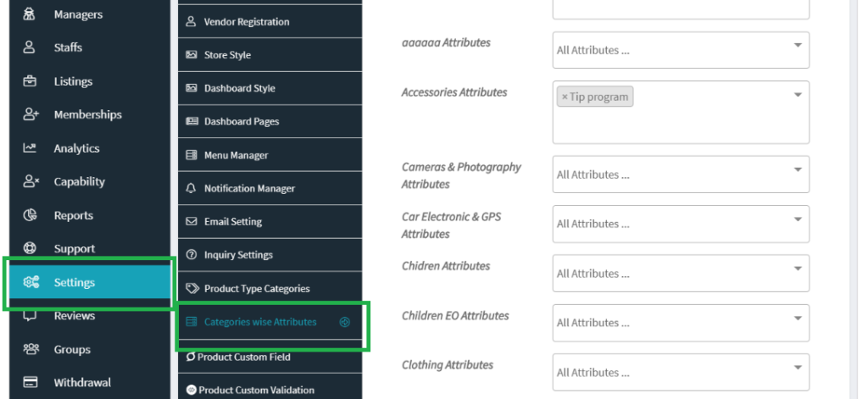Image resolution: width=868 pixels, height=399 pixels.
Task: Click the Reviews speech bubble icon
Action: click(30, 315)
